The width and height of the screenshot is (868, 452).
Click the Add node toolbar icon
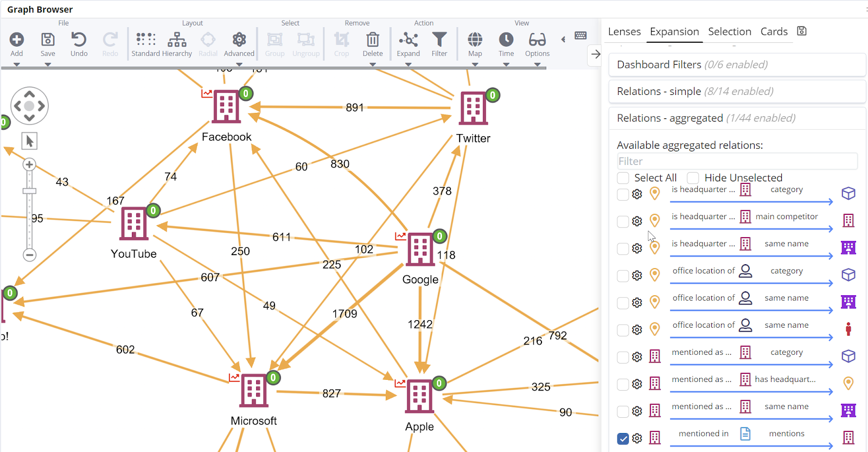pyautogui.click(x=17, y=40)
